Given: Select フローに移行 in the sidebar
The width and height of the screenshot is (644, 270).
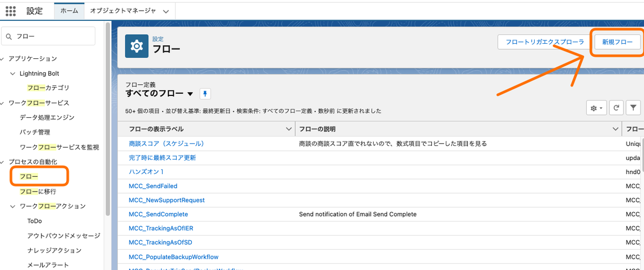Looking at the screenshot, I should tap(38, 191).
